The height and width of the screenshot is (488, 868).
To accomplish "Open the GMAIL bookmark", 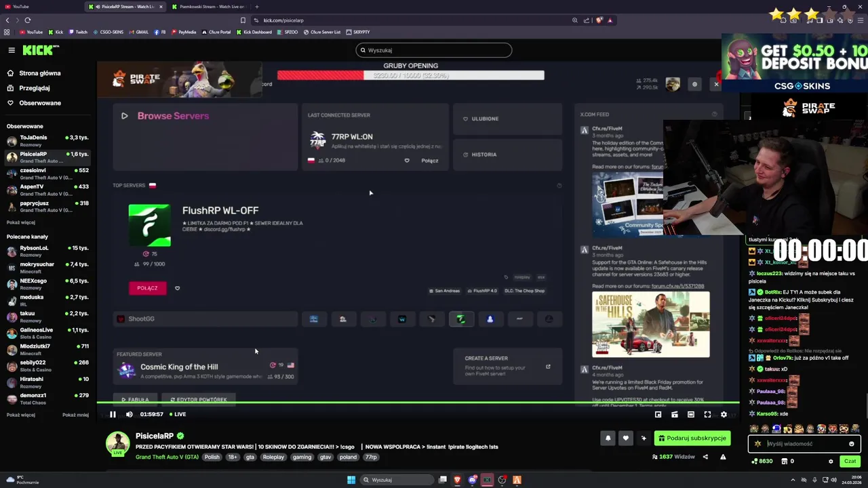I will pyautogui.click(x=139, y=32).
